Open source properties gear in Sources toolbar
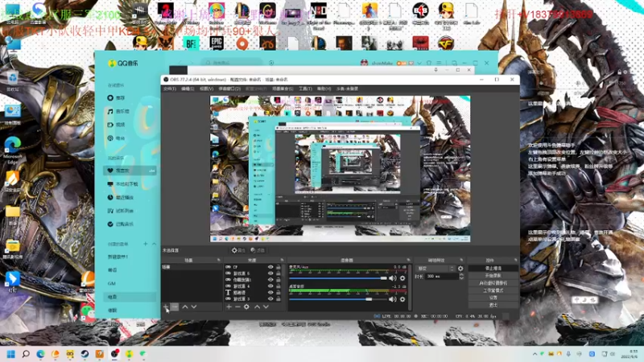The width and height of the screenshot is (644, 362). pyautogui.click(x=246, y=306)
